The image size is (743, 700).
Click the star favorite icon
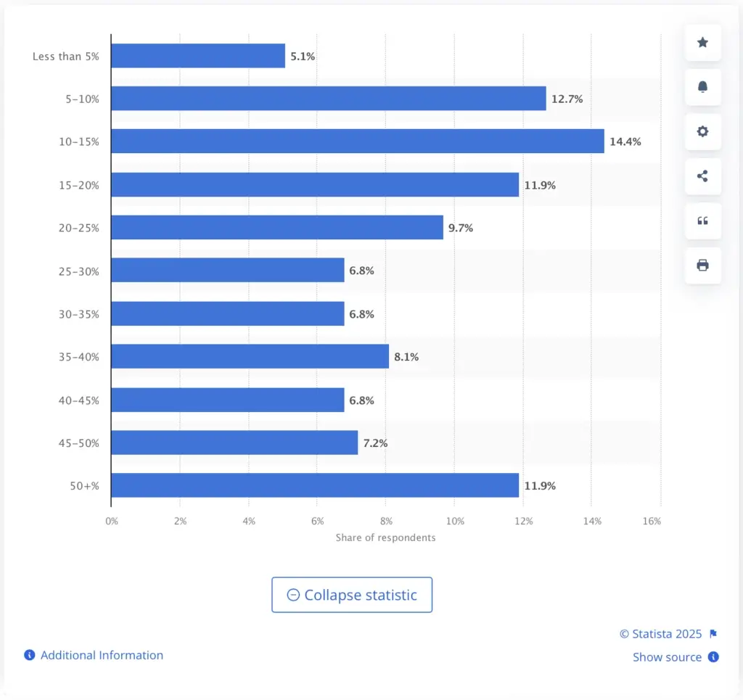(702, 42)
